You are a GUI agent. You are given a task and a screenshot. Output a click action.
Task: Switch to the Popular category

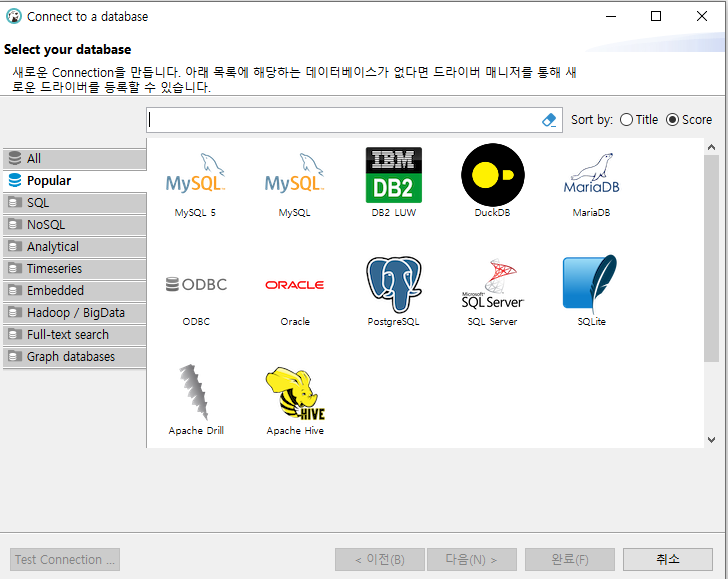pyautogui.click(x=75, y=181)
